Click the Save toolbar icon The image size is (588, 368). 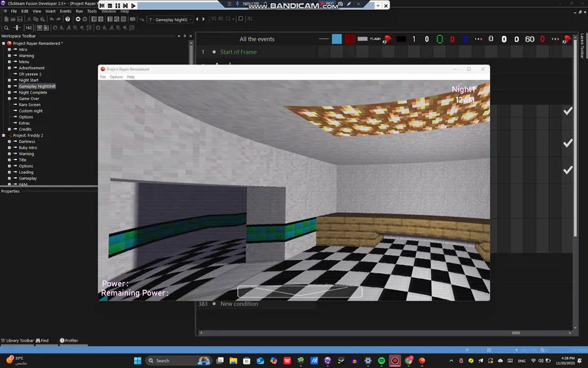tap(20, 19)
